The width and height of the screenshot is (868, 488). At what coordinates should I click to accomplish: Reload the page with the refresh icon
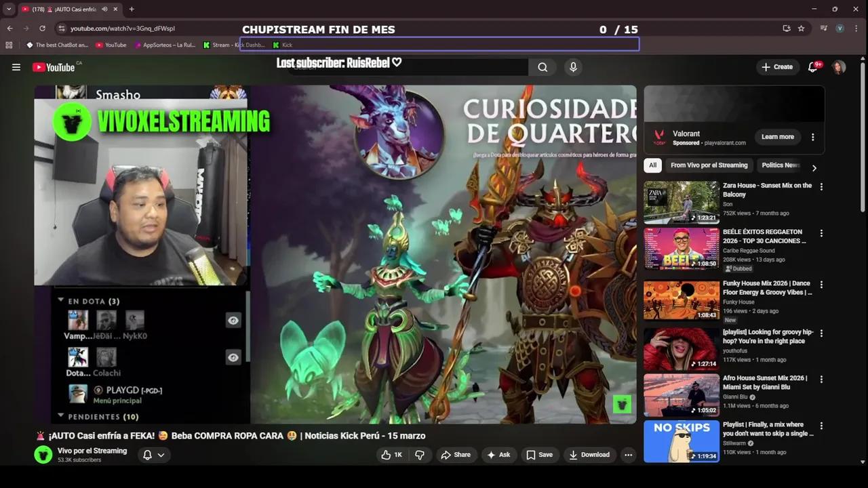point(42,28)
